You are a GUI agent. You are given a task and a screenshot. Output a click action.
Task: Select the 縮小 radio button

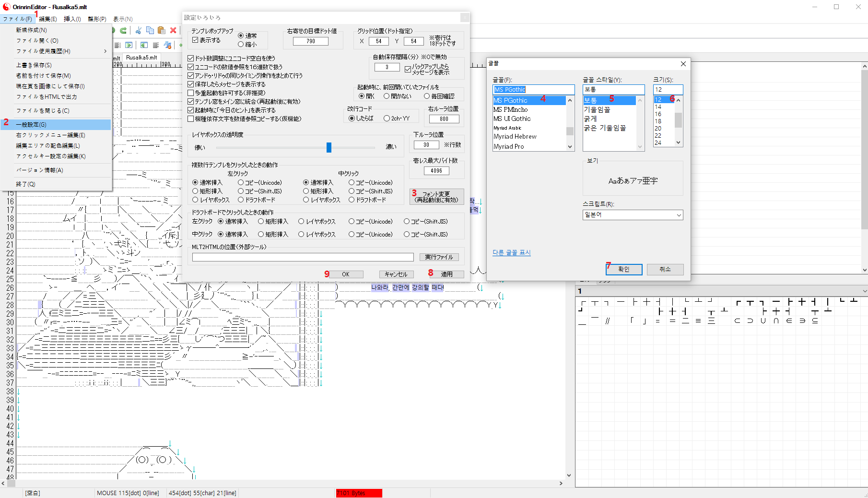pos(241,45)
